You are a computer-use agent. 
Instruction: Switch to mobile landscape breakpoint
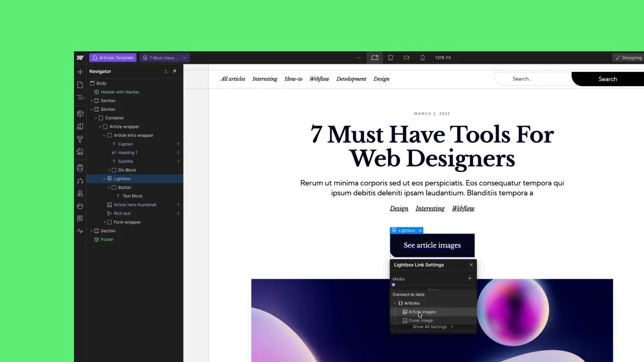[x=407, y=58]
